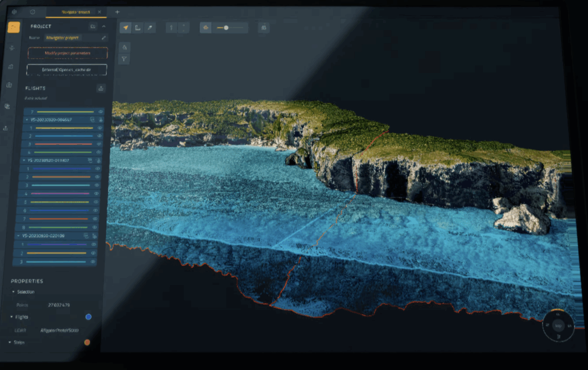Click the camera icon in the left sidebar
588x370 pixels.
click(x=8, y=86)
